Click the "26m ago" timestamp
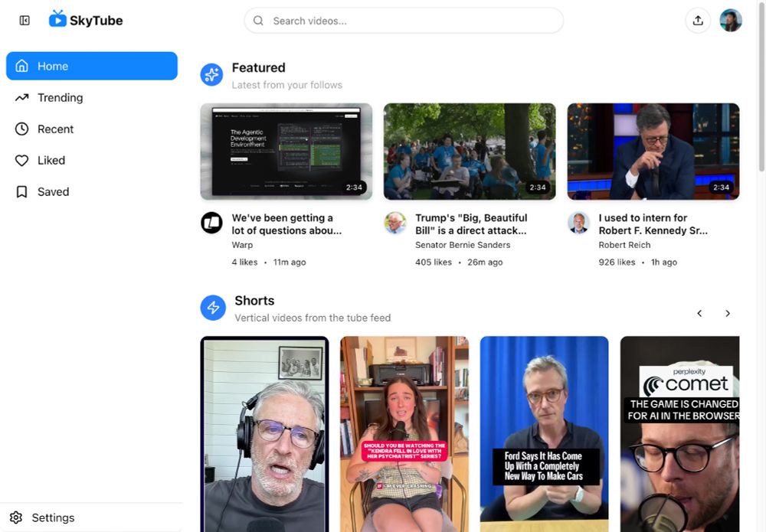 tap(485, 262)
